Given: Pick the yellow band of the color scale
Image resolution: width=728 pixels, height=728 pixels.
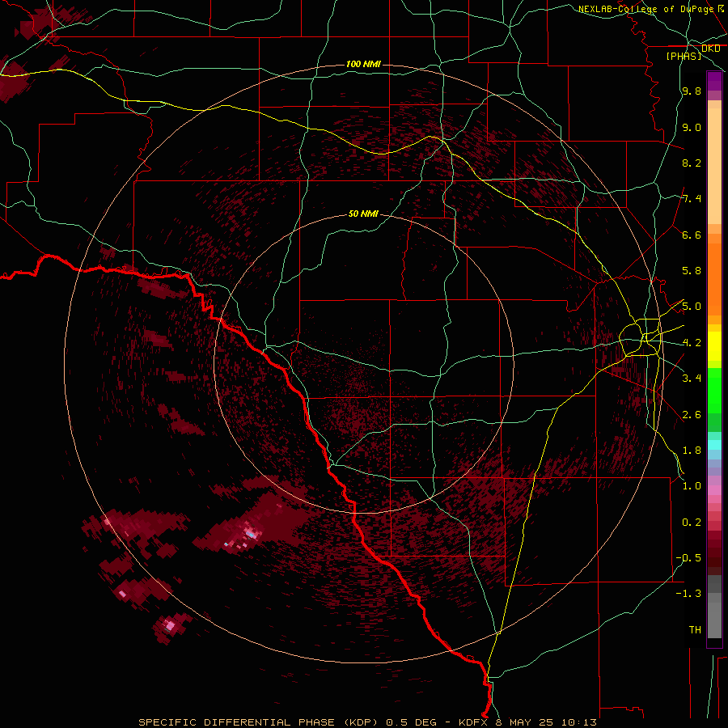Looking at the screenshot, I should tap(714, 346).
